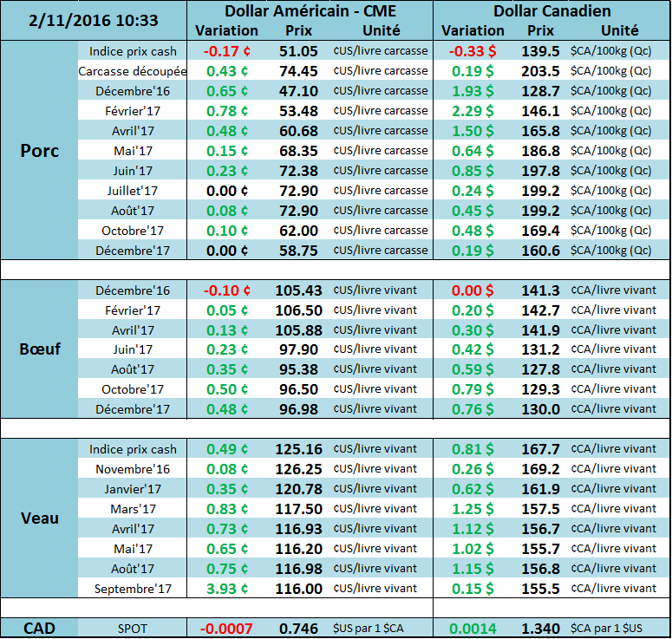Image resolution: width=672 pixels, height=639 pixels.
Task: Click the Janvier'17 row label
Action: click(x=133, y=489)
